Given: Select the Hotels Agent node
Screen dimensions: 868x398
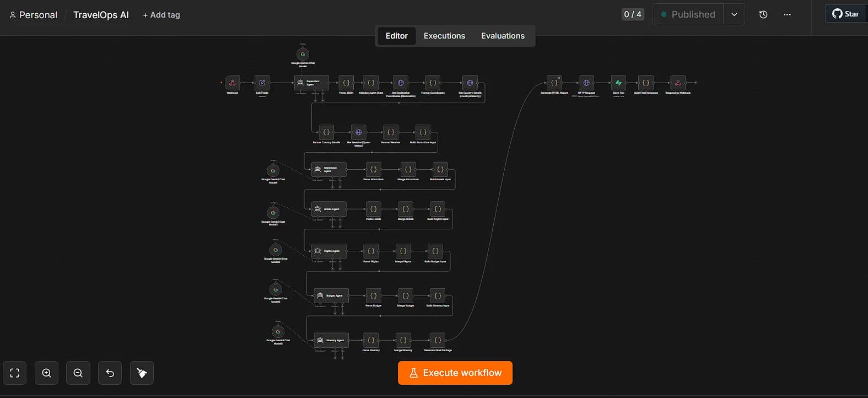Looking at the screenshot, I should 329,209.
